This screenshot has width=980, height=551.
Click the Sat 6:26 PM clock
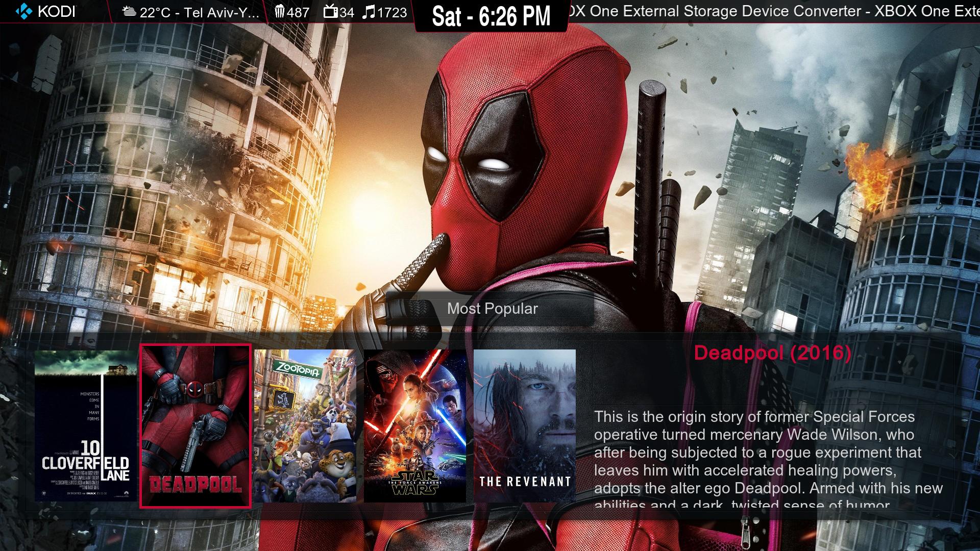point(491,16)
